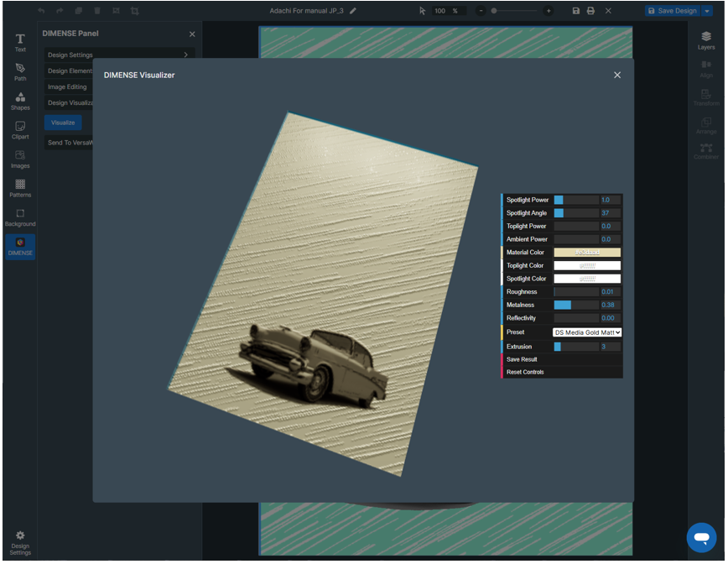
Task: Open the Shapes tool
Action: [20, 101]
